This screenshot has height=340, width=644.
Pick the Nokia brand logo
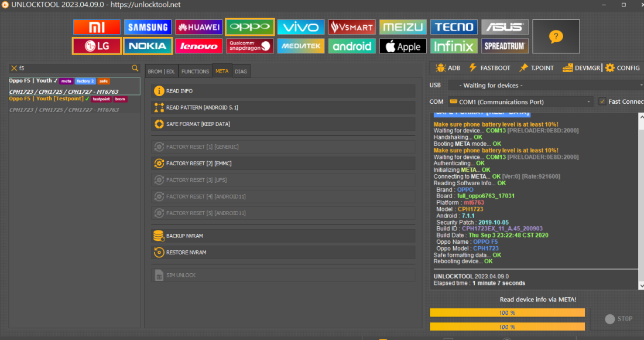coord(148,46)
